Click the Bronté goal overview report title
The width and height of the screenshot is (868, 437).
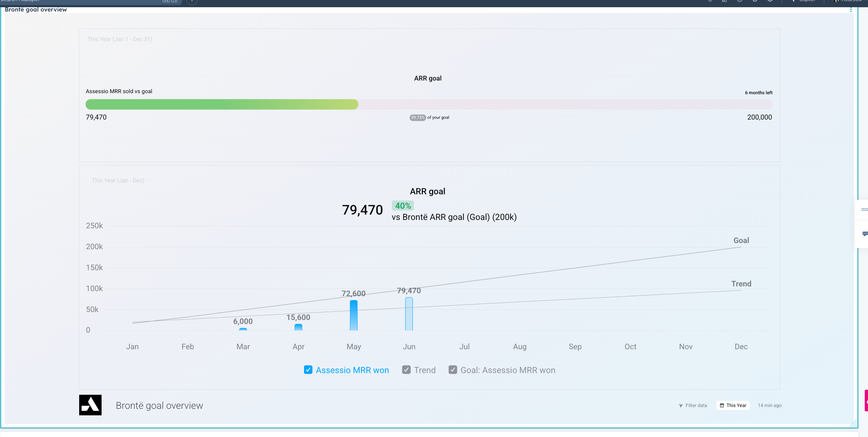(x=36, y=10)
